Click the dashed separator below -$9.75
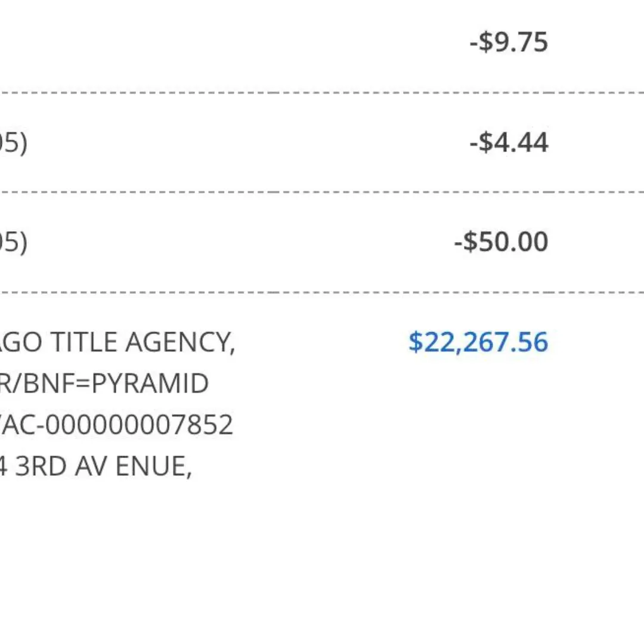 322,93
